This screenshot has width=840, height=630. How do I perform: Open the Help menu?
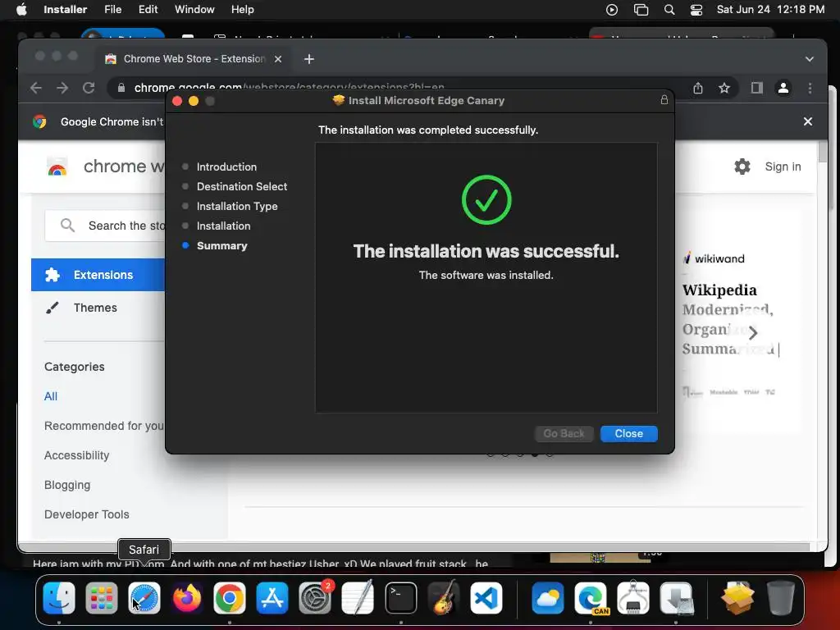(242, 10)
